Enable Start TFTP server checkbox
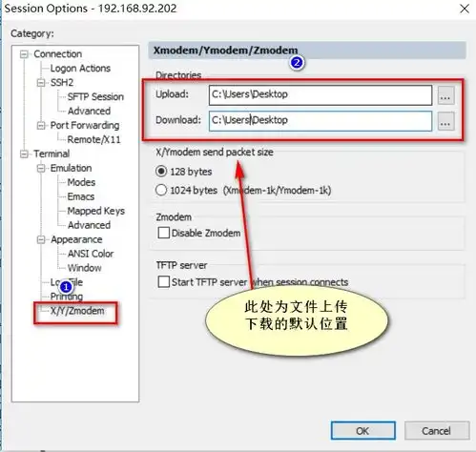The height and width of the screenshot is (452, 476). coord(164,281)
